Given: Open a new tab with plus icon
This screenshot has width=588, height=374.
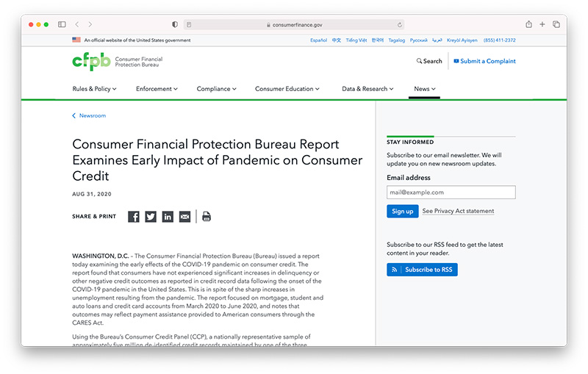Looking at the screenshot, I should pos(542,24).
